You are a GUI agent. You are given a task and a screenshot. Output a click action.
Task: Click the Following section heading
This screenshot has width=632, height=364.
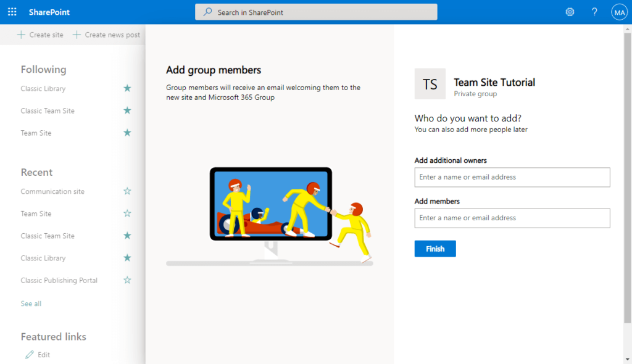44,69
